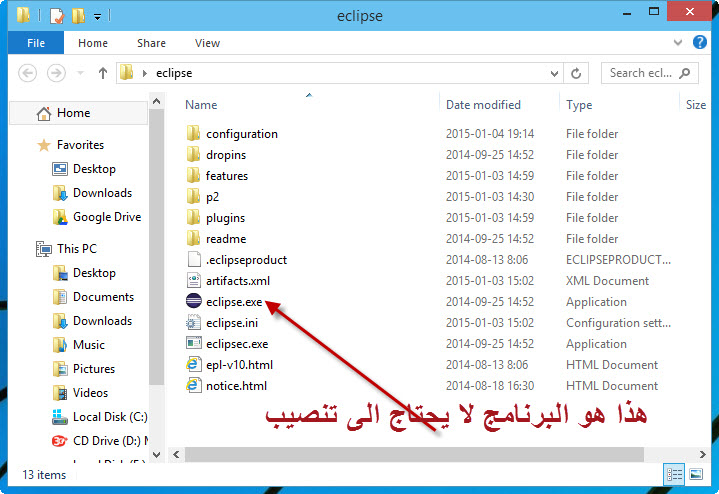Viewport: 719px width, 494px height.
Task: Click New folder quick access icon
Action: (x=78, y=16)
